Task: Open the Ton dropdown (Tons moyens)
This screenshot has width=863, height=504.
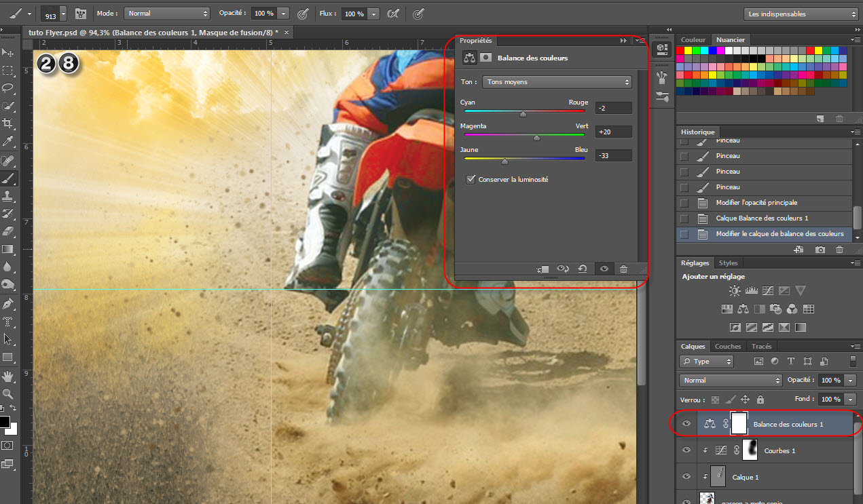Action: [x=557, y=82]
